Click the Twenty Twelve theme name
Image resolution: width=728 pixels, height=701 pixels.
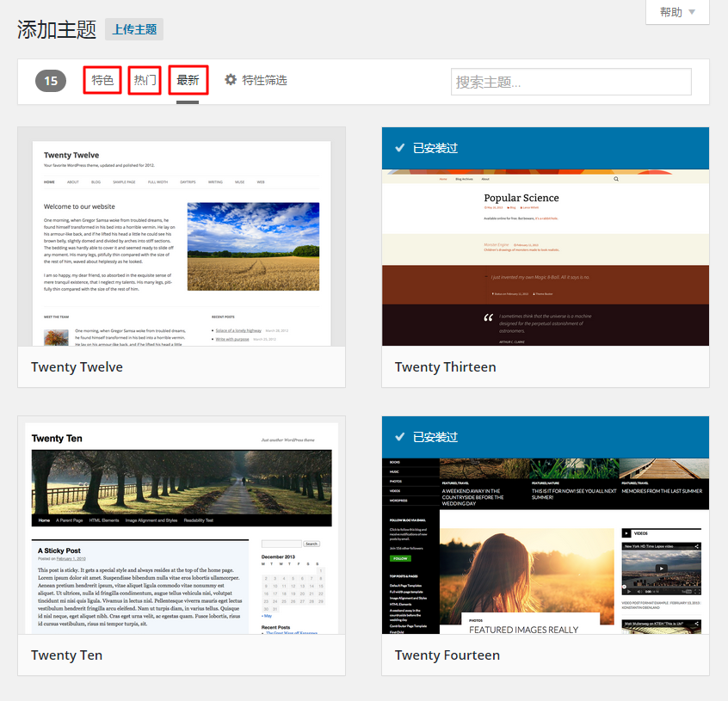click(77, 367)
